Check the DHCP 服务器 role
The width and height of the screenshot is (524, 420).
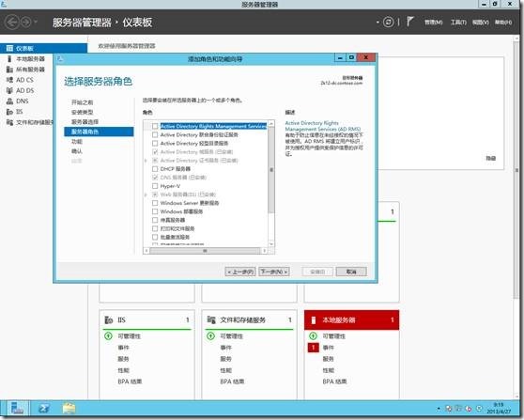point(155,169)
